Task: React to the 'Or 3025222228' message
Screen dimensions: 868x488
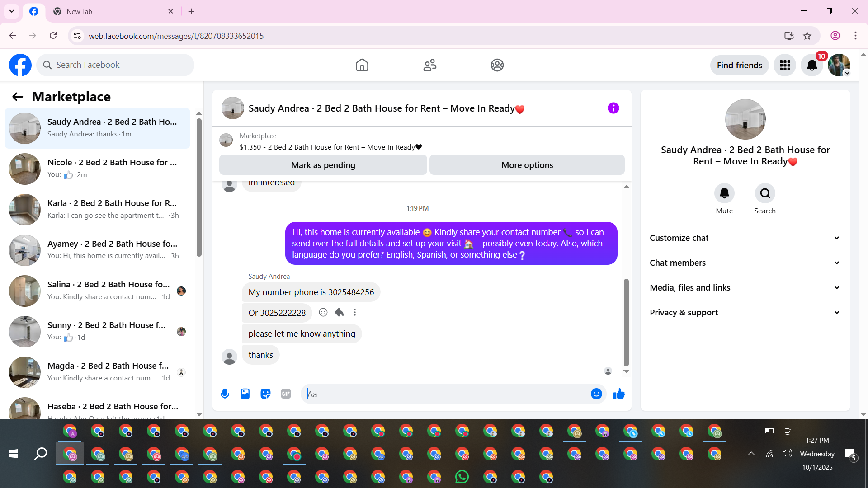Action: point(323,313)
